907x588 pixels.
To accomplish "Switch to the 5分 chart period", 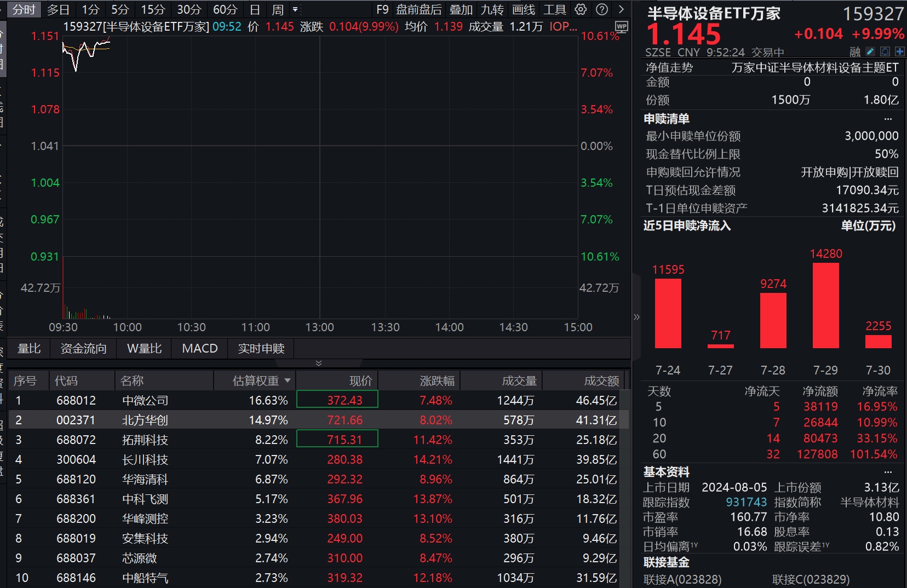I will pyautogui.click(x=120, y=9).
